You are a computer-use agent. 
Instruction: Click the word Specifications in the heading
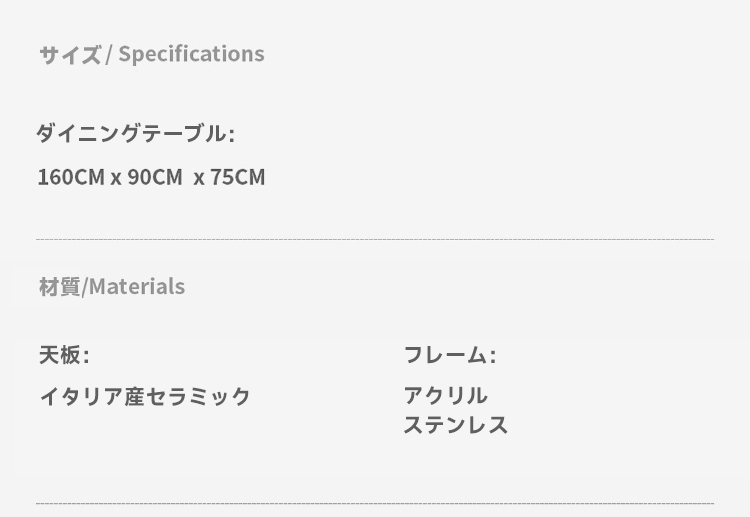point(191,54)
